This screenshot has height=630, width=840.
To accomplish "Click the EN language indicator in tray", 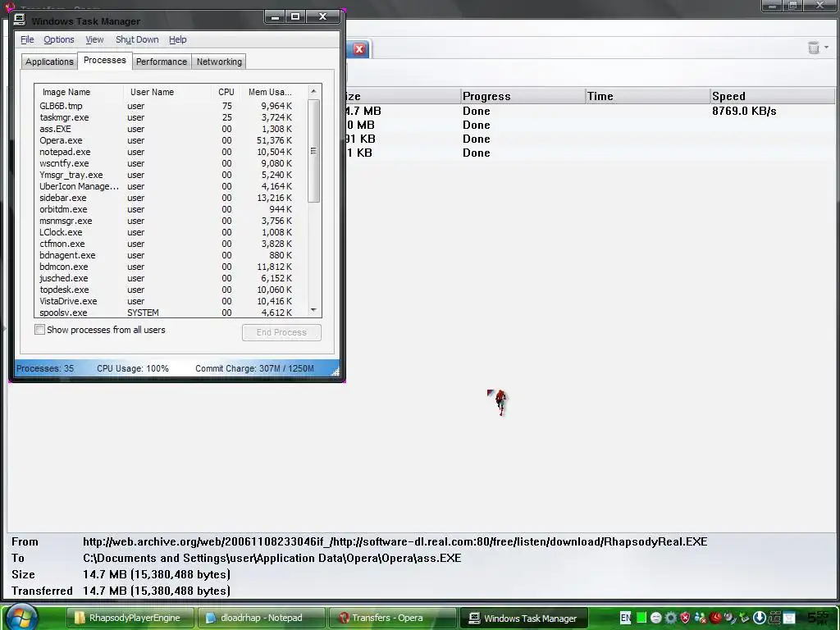I will pos(625,618).
